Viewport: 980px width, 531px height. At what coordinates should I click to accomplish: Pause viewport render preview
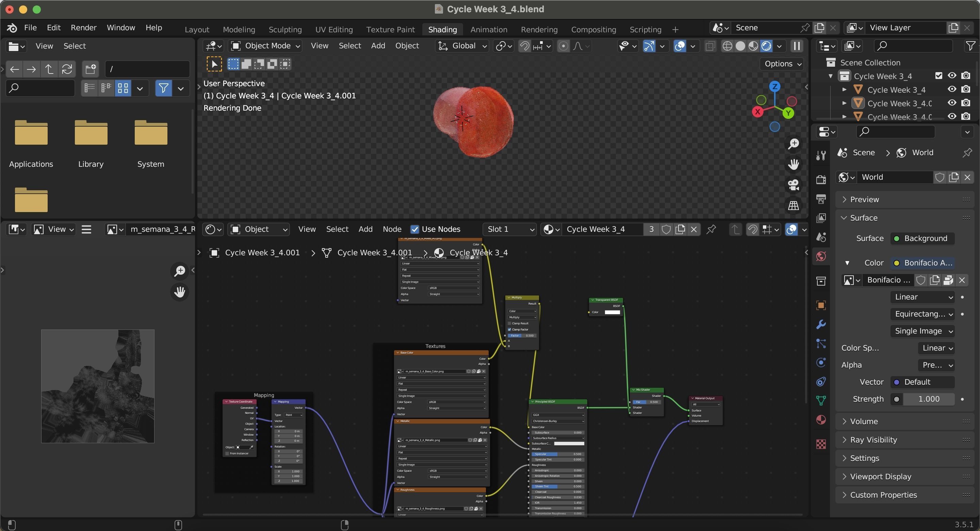tap(796, 46)
